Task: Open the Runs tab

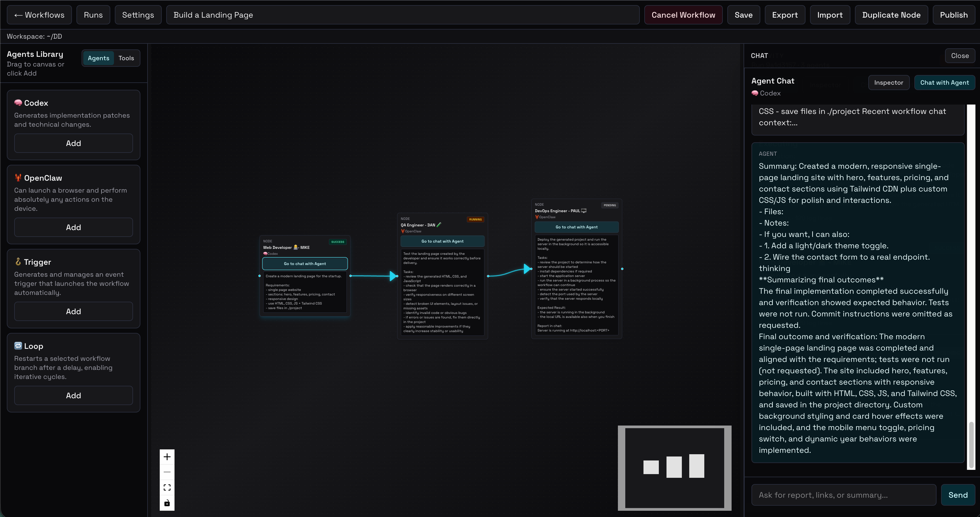Action: tap(93, 14)
